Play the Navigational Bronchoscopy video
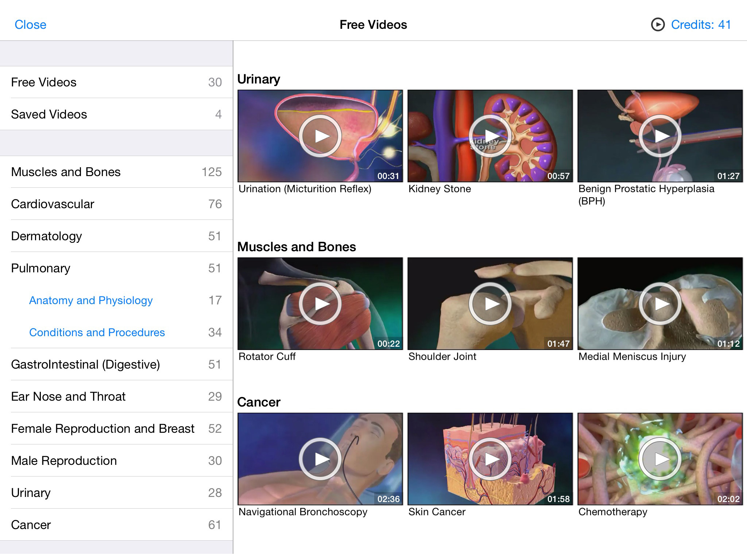 pos(320,459)
